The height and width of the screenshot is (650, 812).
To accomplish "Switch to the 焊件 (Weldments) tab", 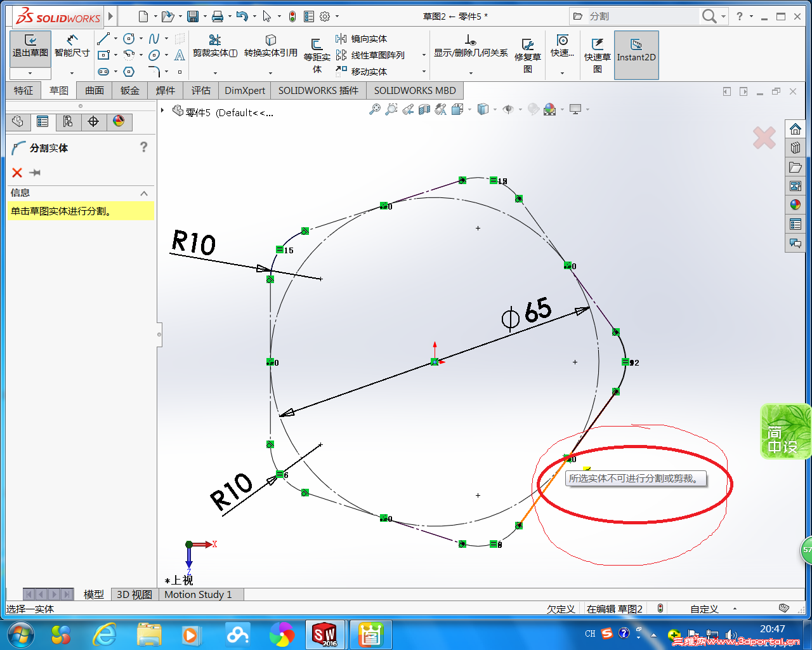I will click(x=166, y=91).
